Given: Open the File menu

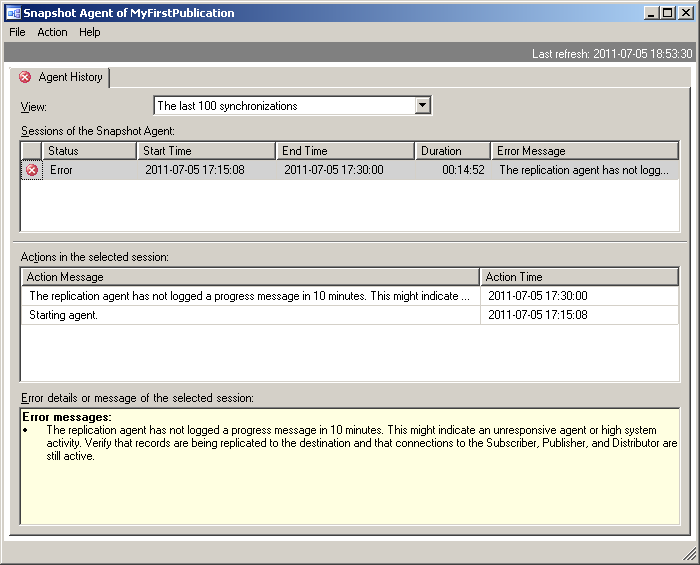Looking at the screenshot, I should [x=17, y=32].
